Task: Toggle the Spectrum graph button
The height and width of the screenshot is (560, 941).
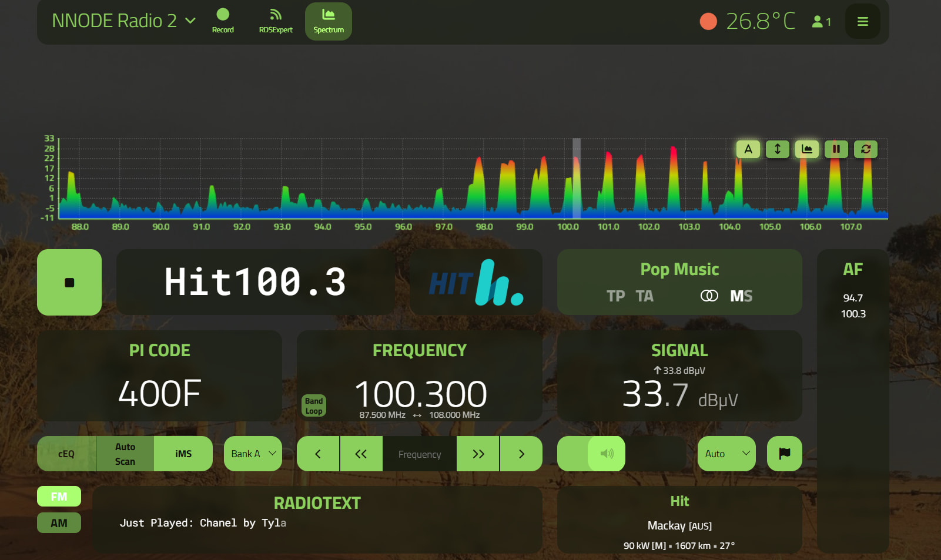Action: (x=328, y=21)
